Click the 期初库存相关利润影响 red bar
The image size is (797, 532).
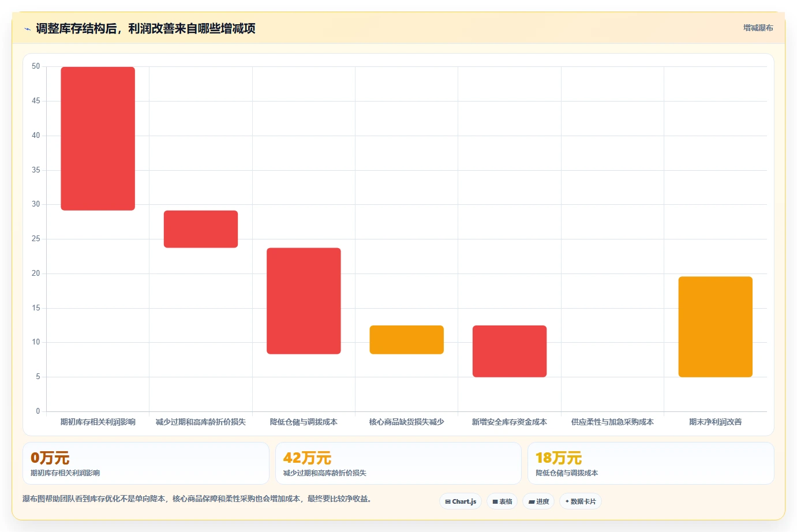98,138
